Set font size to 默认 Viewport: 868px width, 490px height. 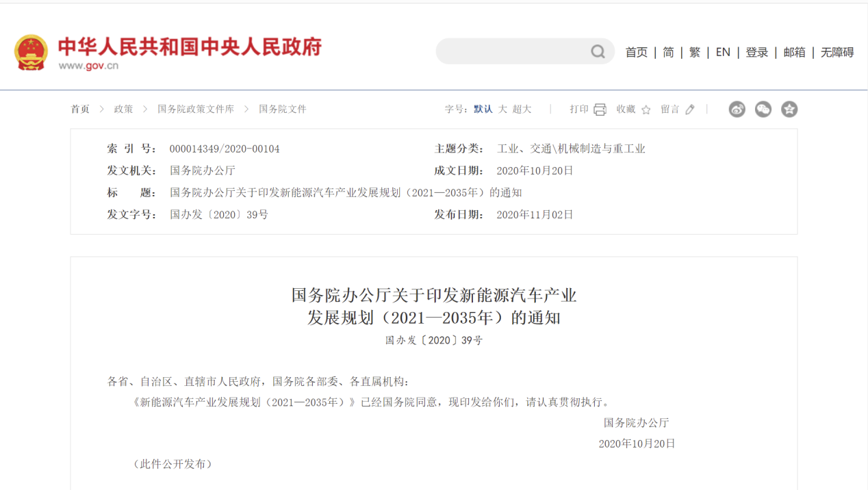(483, 109)
